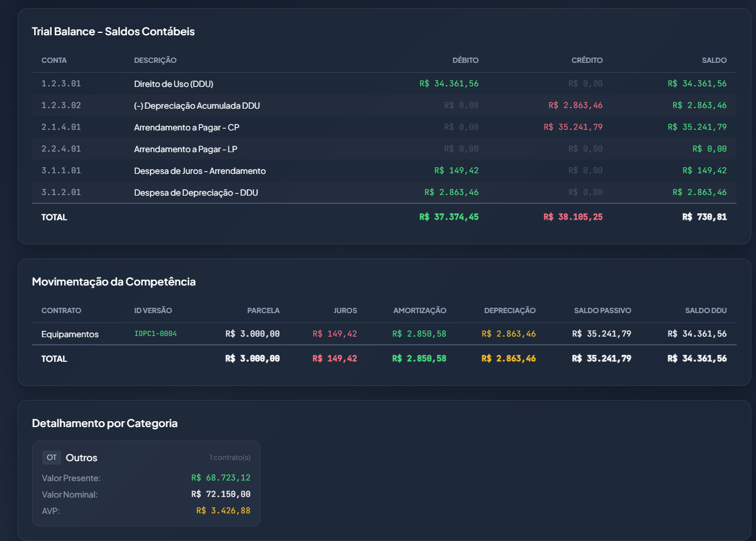Viewport: 756px width, 541px height.
Task: Click the Valor Presente amount R$ 68.723,12
Action: pos(220,478)
